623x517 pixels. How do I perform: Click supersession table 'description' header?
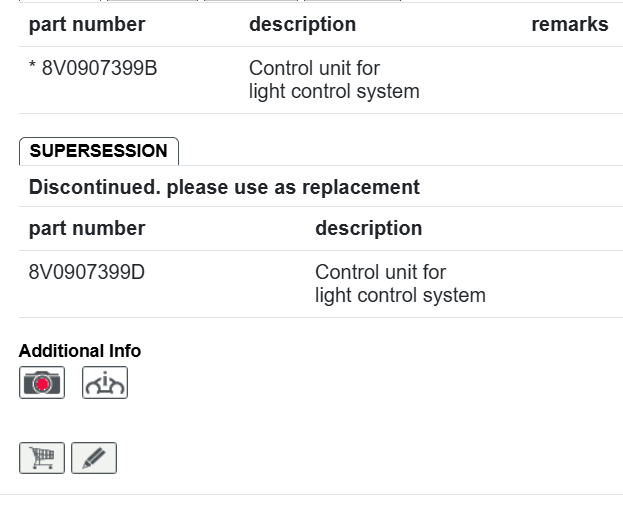[x=368, y=228]
